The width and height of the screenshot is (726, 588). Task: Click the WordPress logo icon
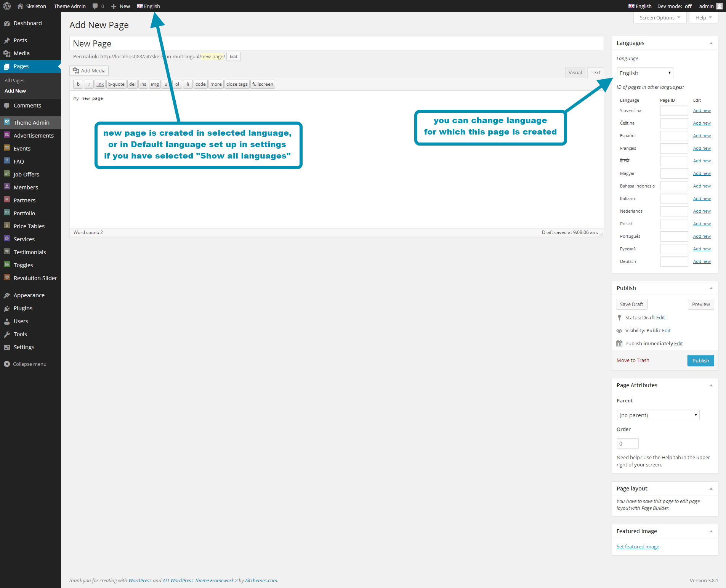[7, 6]
